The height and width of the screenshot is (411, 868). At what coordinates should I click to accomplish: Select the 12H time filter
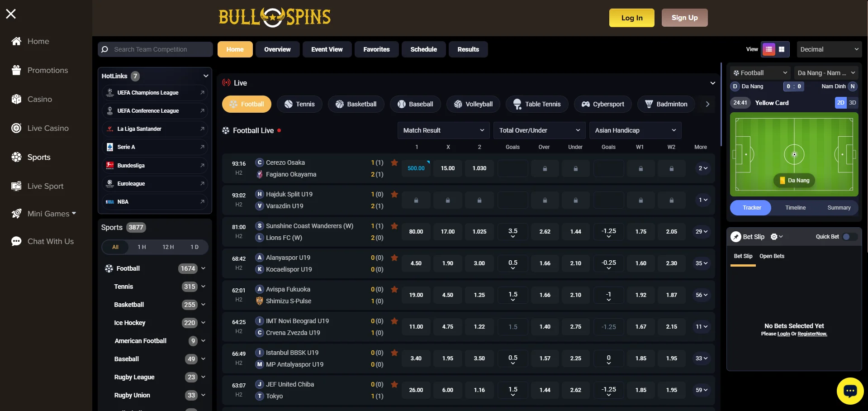coord(168,247)
